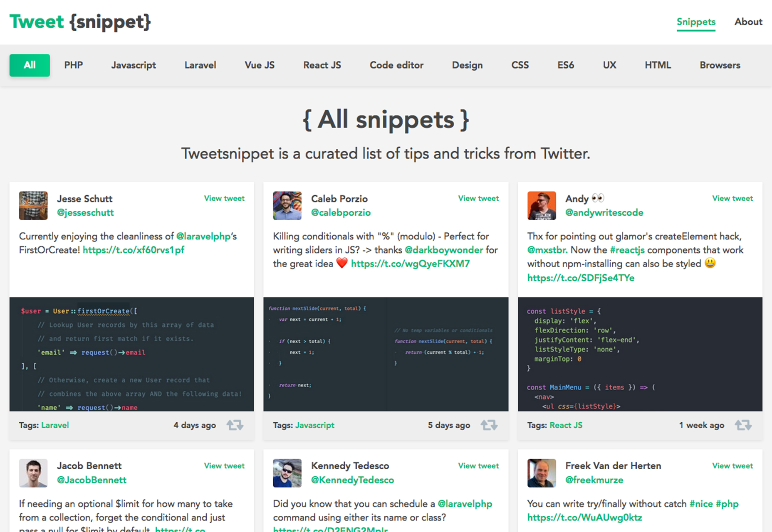Click the React JS tag on Andy's card
This screenshot has height=532, width=772.
566,425
